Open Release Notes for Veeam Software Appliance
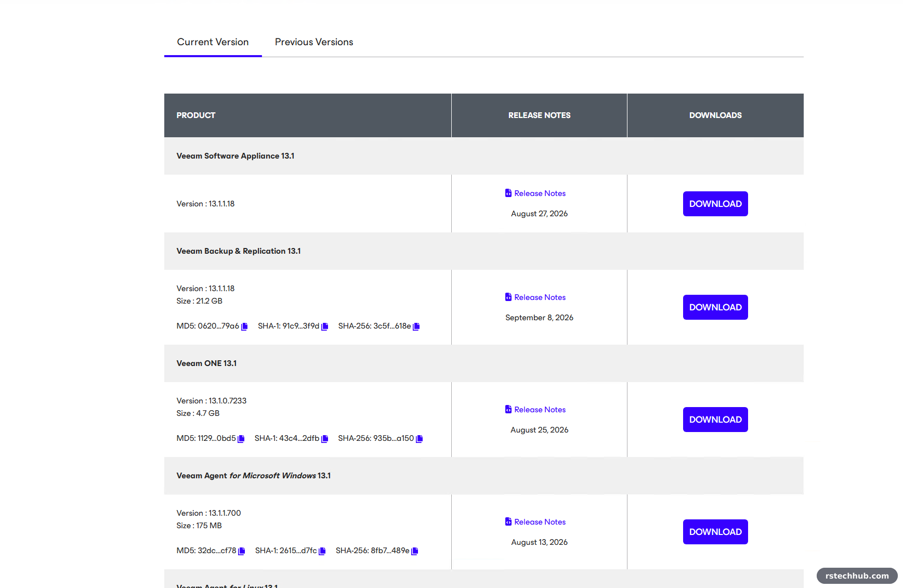 tap(535, 193)
